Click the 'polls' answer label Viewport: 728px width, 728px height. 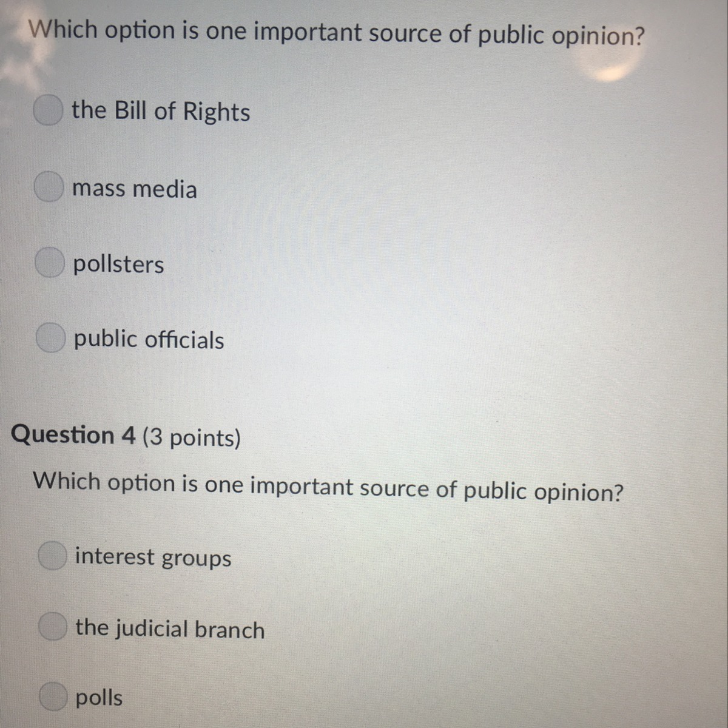[99, 698]
